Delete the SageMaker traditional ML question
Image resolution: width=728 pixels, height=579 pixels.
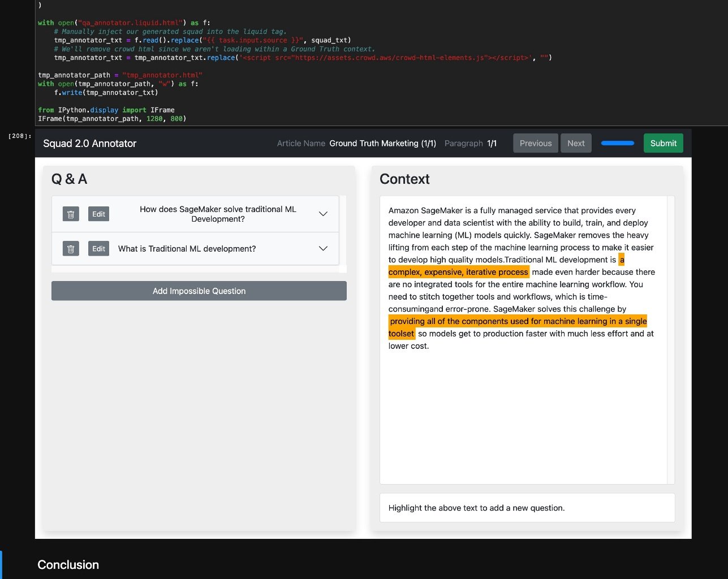click(x=71, y=214)
